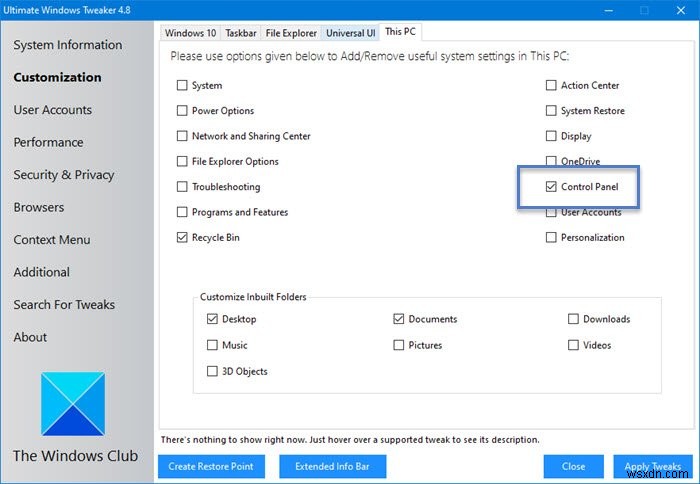Enable the Control Panel checkbox
The width and height of the screenshot is (700, 484).
click(x=551, y=187)
